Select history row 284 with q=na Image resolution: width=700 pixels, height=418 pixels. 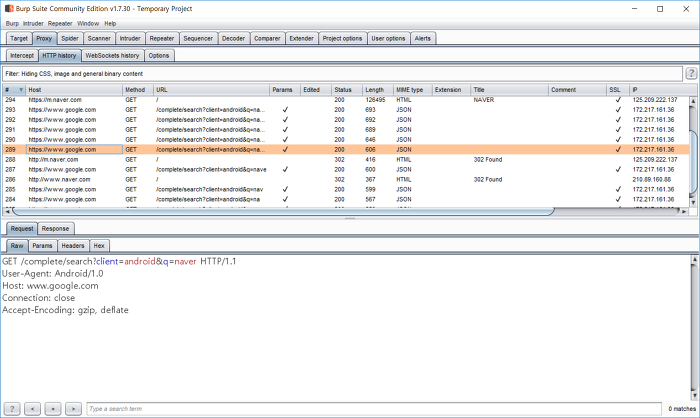click(x=346, y=200)
